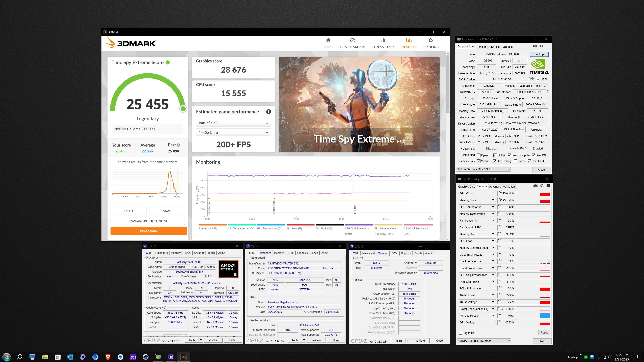644x362 pixels.
Task: Switch to Advanced tab in GPU-Z Graphics Card window
Action: coord(494,47)
